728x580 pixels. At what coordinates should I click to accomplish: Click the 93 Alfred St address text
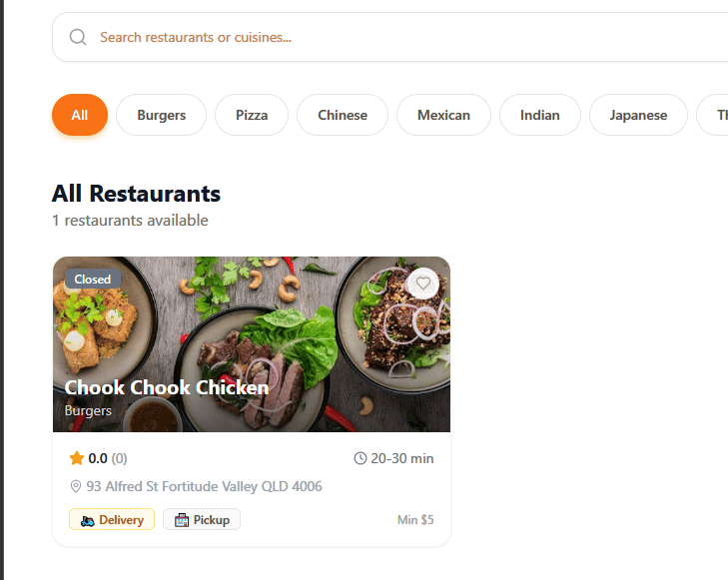(204, 486)
